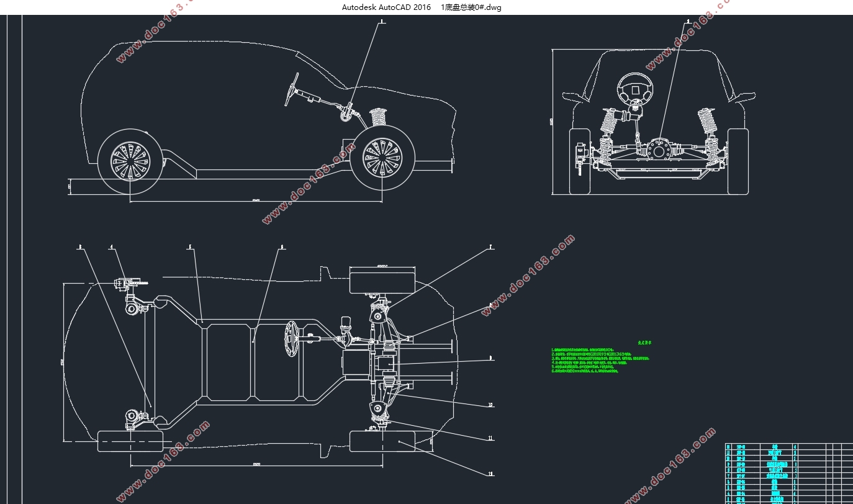Select callout number 5 above the plan view
The height and width of the screenshot is (504, 853).
190,246
